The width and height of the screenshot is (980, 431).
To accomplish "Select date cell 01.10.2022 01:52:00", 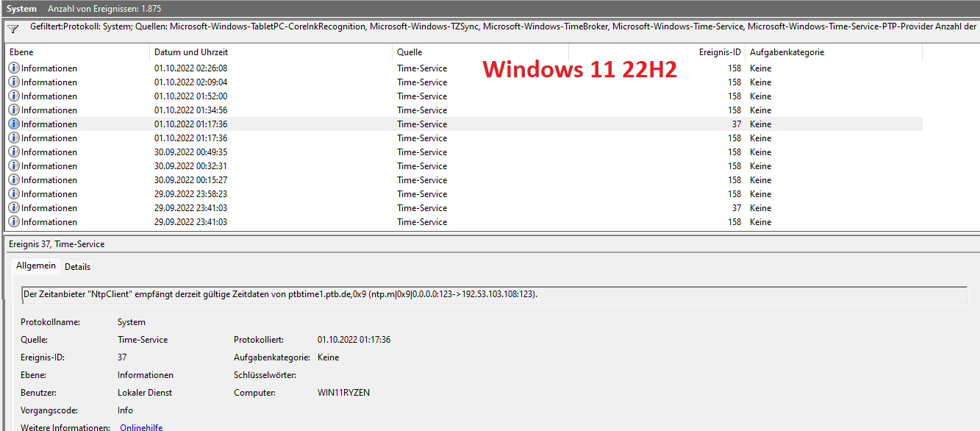I will tap(190, 96).
